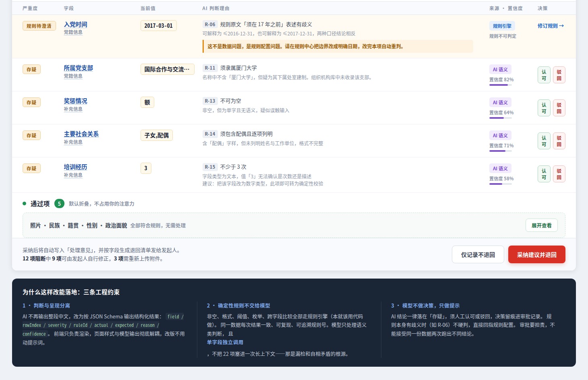588x380 pixels.
Task: Click the 64% confidence bar
Action: [501, 118]
